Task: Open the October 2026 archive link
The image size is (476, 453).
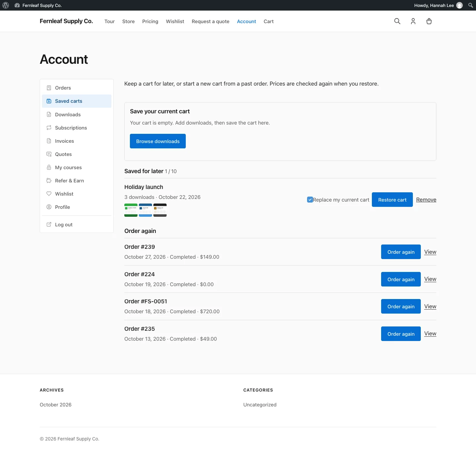Action: (x=56, y=405)
